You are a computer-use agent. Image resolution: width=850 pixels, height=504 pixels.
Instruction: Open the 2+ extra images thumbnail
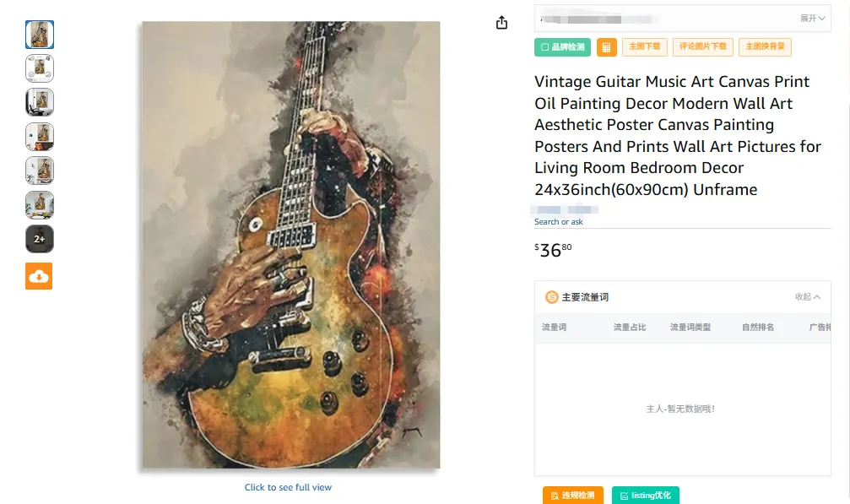(x=39, y=239)
